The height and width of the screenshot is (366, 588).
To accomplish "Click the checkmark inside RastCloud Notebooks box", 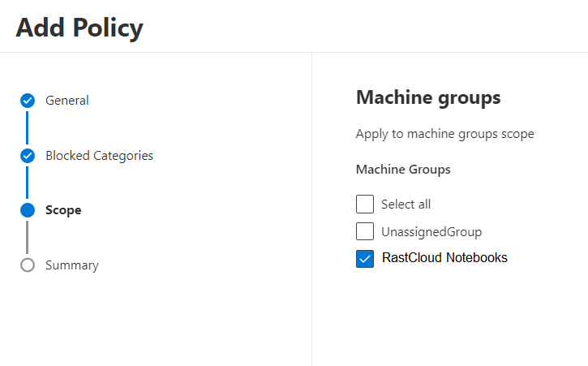I will pyautogui.click(x=365, y=258).
